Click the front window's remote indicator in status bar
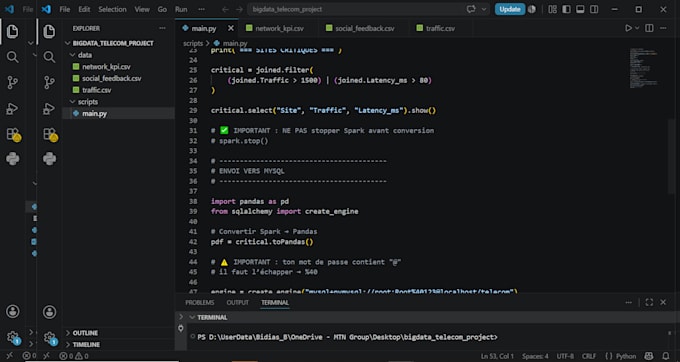This screenshot has width=680, height=362. (46, 356)
